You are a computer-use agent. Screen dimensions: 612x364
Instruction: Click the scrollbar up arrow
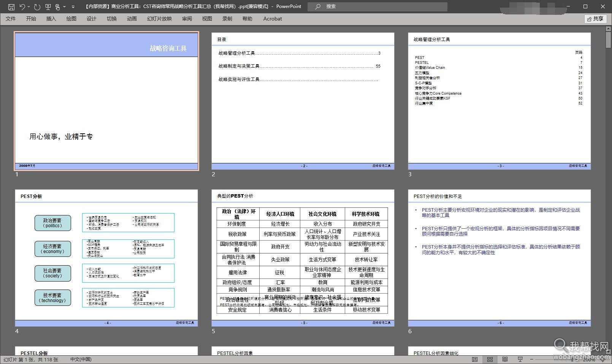[x=608, y=29]
